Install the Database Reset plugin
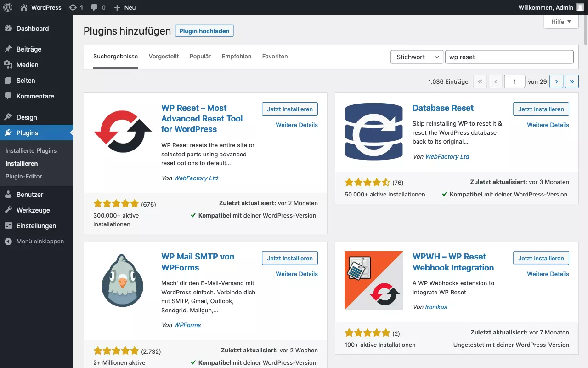 tap(541, 109)
